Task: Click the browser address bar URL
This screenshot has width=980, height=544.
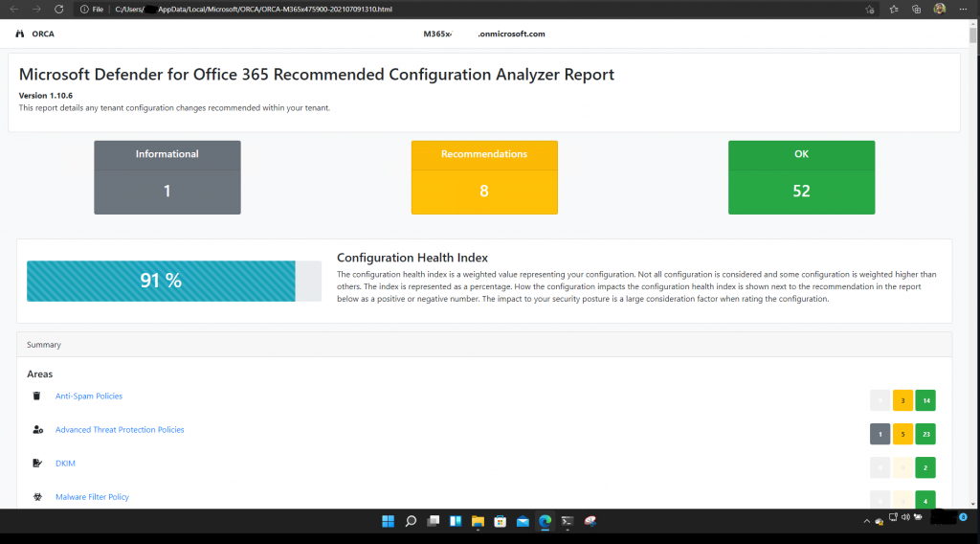Action: (253, 10)
